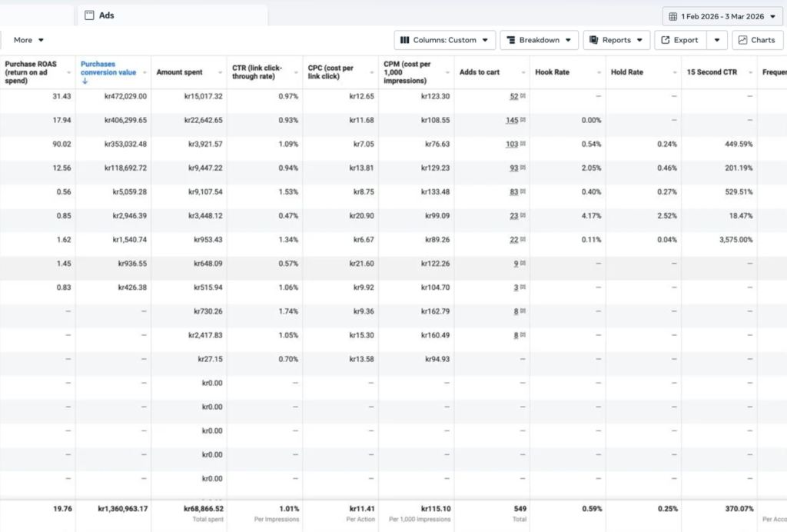Open the More dropdown menu

point(28,40)
